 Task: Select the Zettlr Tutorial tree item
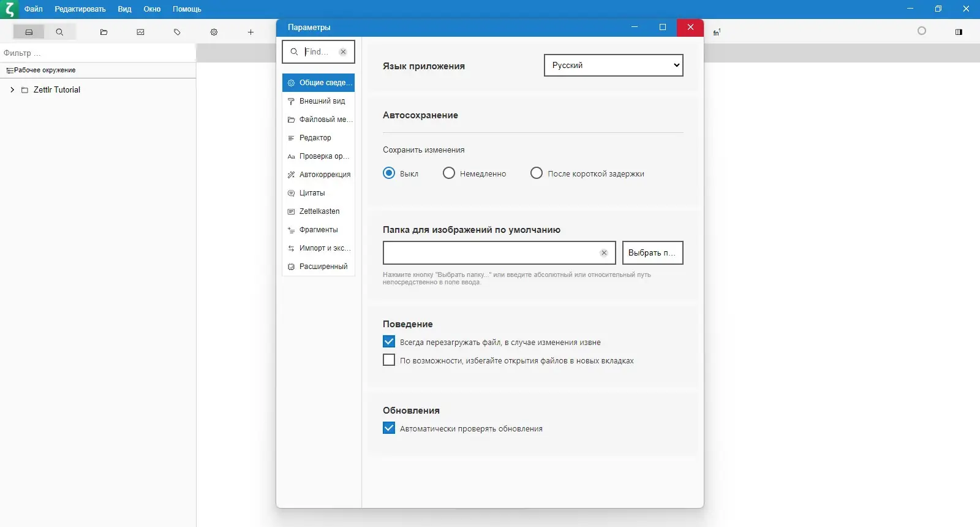(x=98, y=90)
